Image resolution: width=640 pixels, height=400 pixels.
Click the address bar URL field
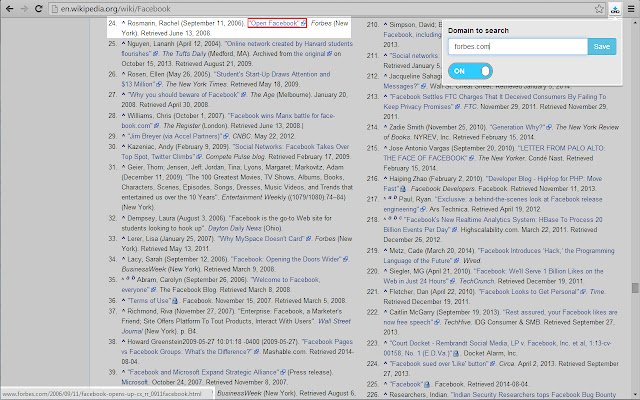point(322,9)
